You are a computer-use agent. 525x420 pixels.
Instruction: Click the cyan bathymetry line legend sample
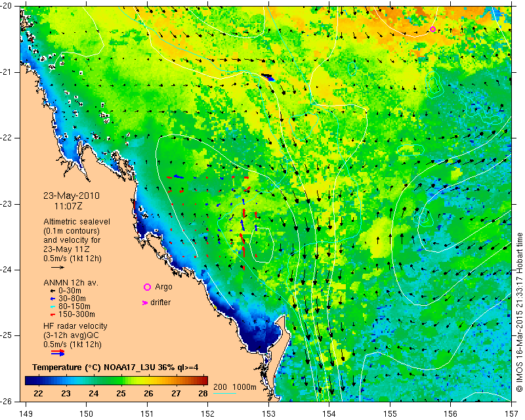tap(224, 393)
